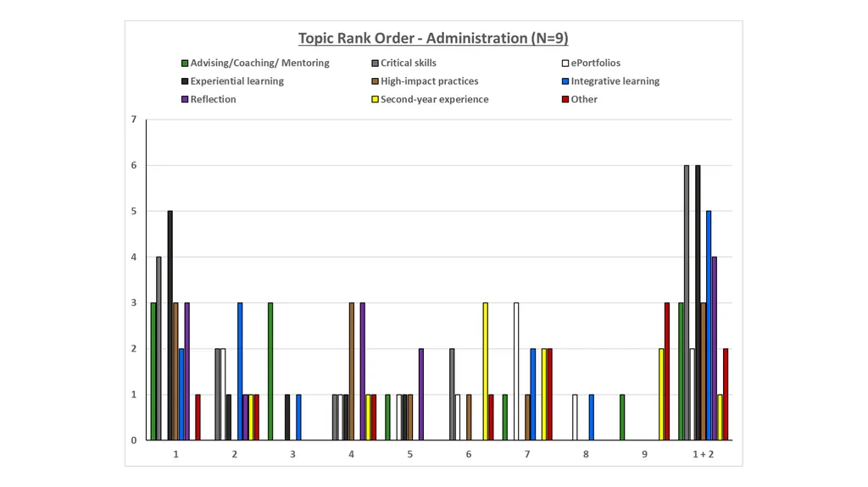Viewport: 868px width, 487px height.
Task: Select the brown High-impact practices legend swatch
Action: click(x=375, y=81)
